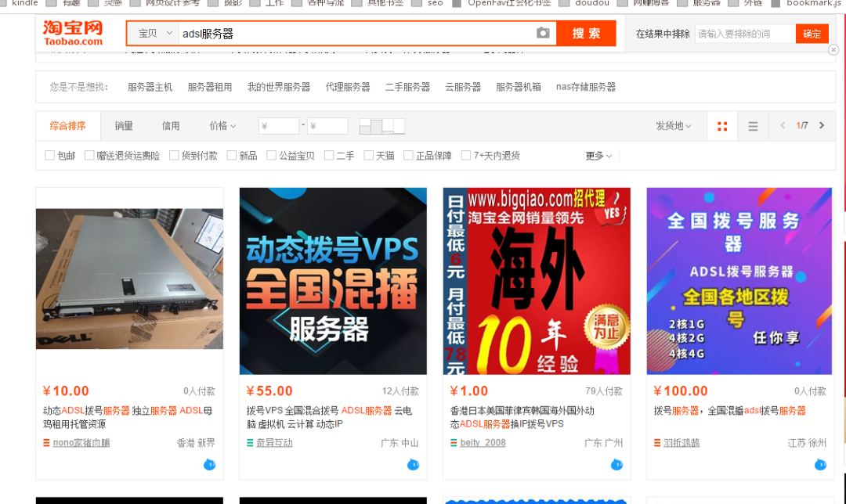Click price distribution bar slider
Image resolution: width=846 pixels, height=504 pixels.
[x=382, y=126]
